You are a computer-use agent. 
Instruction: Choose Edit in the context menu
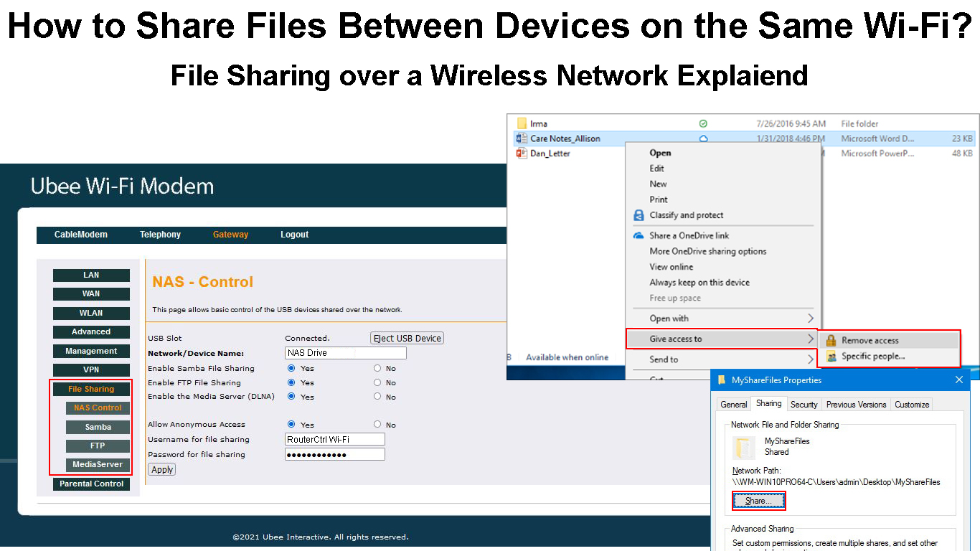(657, 169)
